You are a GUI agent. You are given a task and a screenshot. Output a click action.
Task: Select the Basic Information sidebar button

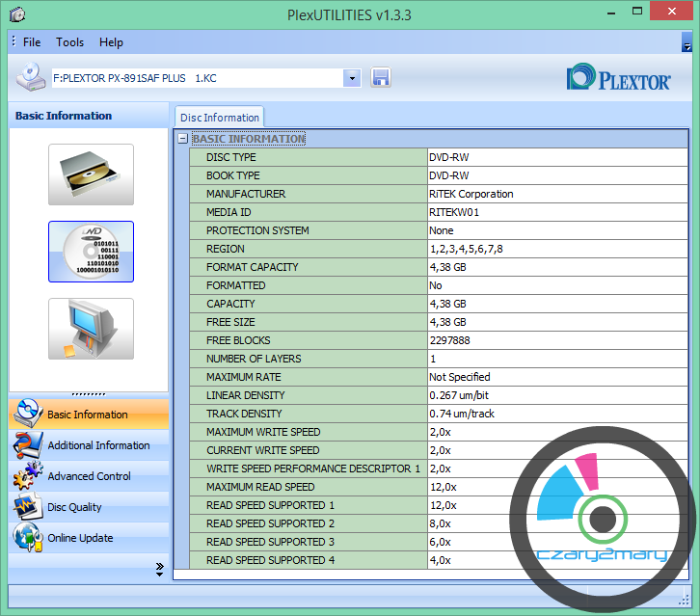(x=87, y=415)
